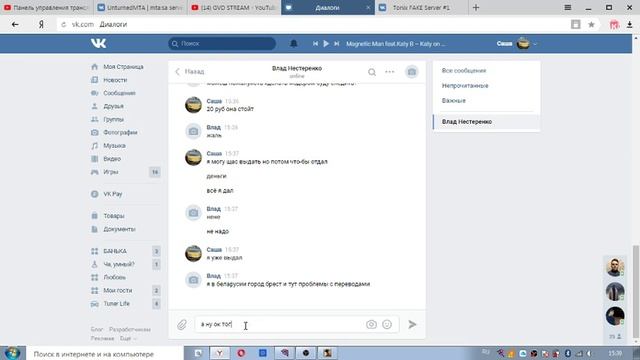Open Сообщения in sidebar
Viewport: 640px width, 360px height.
point(119,93)
